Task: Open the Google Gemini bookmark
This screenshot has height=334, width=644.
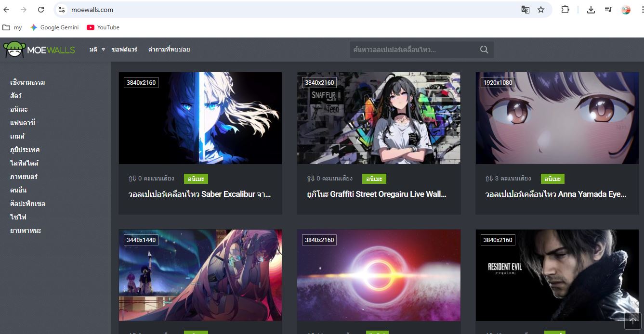Action: (x=54, y=27)
